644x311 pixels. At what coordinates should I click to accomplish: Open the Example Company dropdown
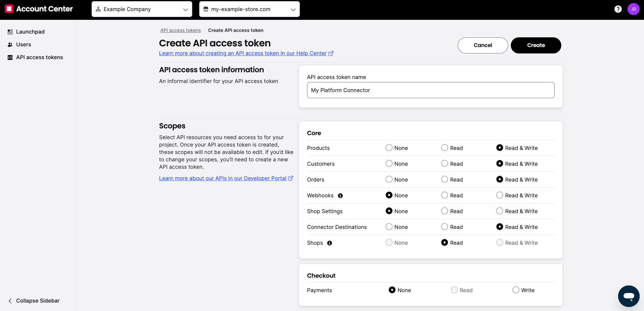pos(142,9)
